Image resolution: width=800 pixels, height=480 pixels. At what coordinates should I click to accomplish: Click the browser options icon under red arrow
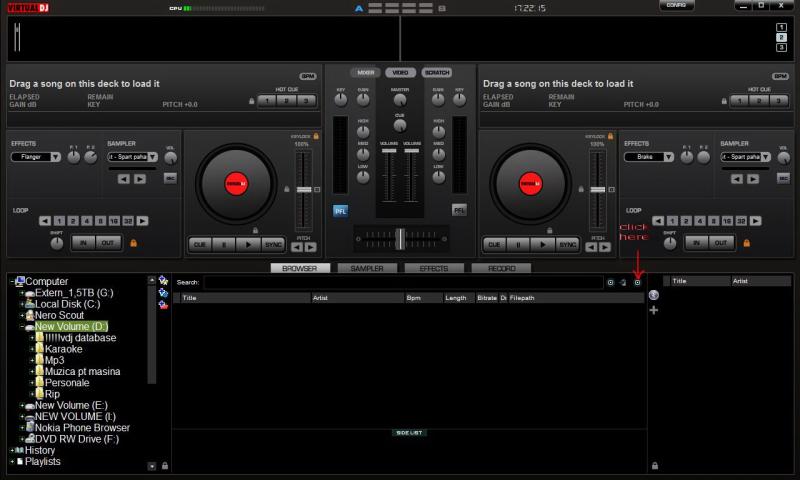637,283
